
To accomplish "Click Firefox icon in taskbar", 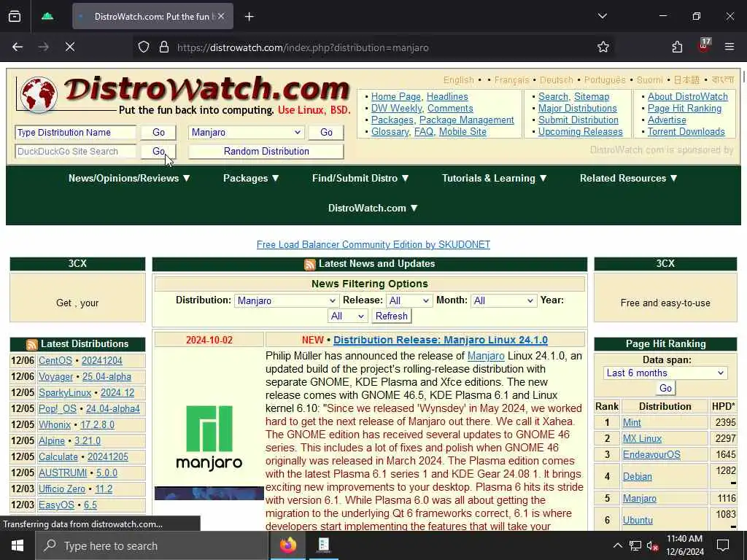I will (x=287, y=545).
